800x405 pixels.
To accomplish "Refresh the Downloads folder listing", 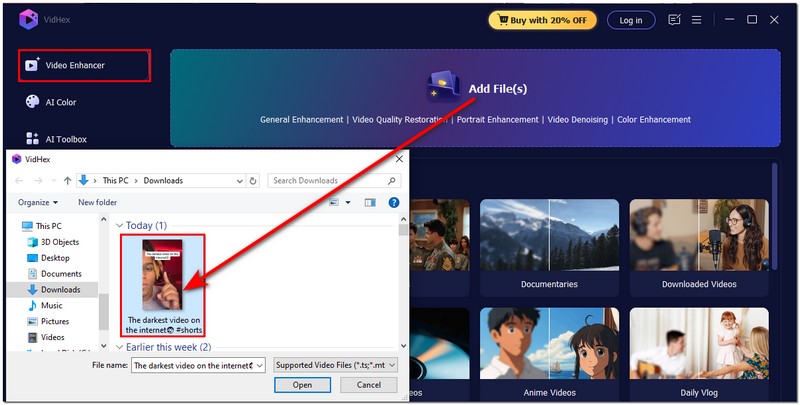I will [x=254, y=181].
